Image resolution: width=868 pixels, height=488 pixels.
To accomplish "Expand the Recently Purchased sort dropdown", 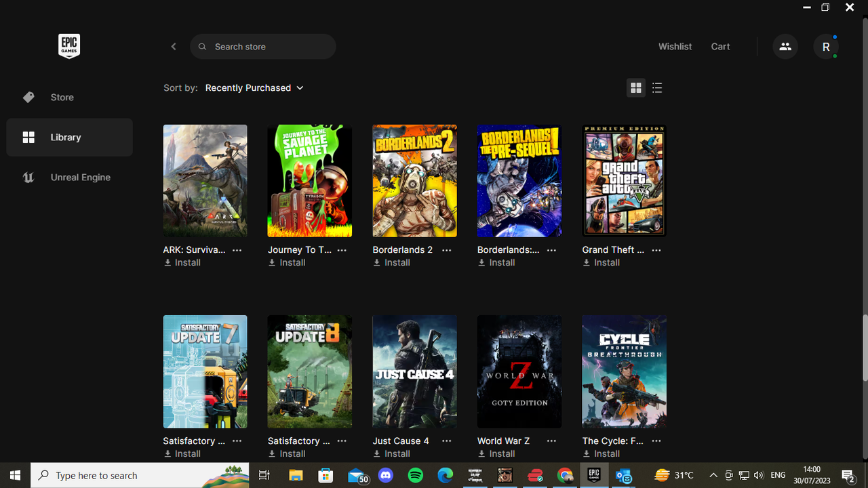I will [254, 88].
